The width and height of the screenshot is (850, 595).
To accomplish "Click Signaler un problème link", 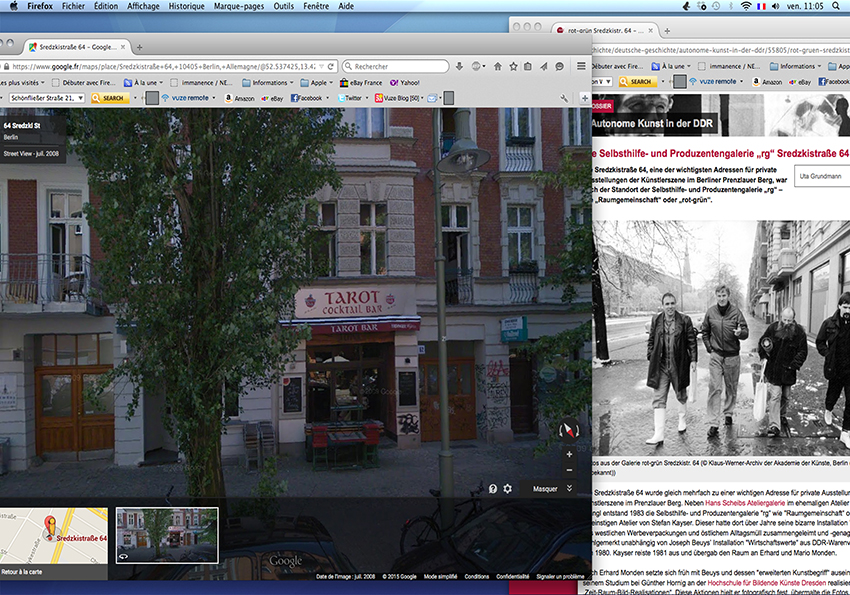I will pyautogui.click(x=560, y=577).
